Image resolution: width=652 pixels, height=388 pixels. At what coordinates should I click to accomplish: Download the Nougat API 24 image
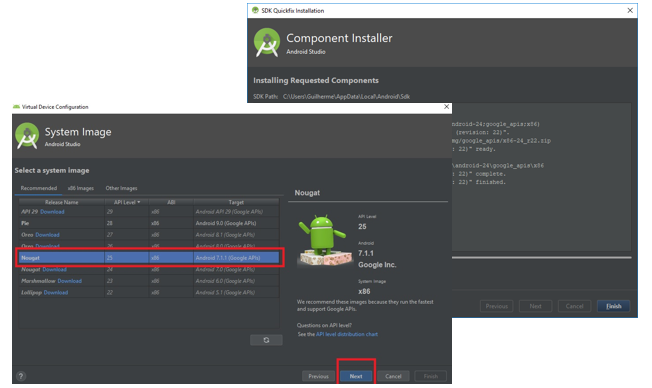click(x=54, y=269)
